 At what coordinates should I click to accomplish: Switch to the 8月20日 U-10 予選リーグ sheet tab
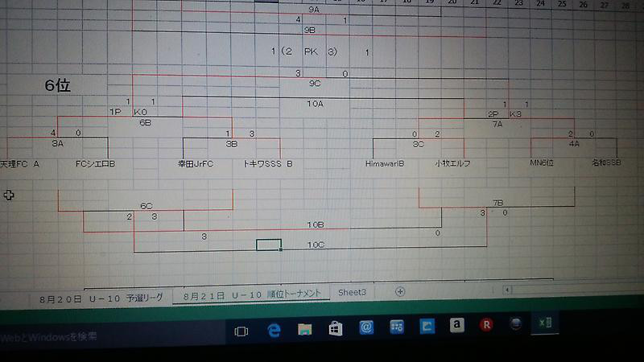pos(101,298)
